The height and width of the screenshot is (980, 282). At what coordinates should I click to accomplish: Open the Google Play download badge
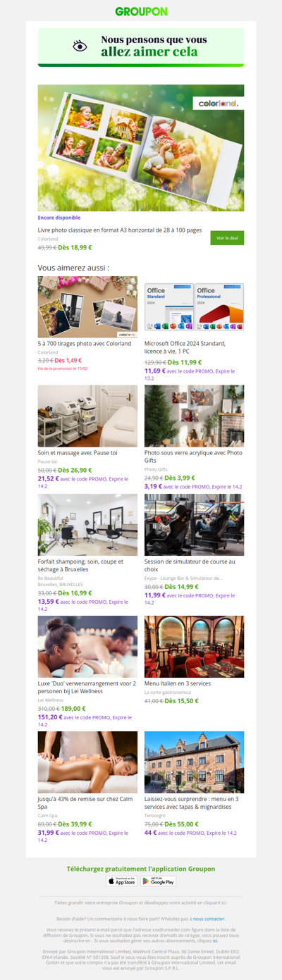pos(159,881)
